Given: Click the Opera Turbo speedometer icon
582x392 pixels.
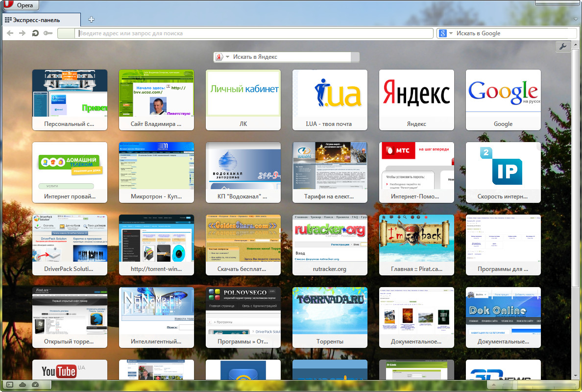Looking at the screenshot, I should coord(35,385).
